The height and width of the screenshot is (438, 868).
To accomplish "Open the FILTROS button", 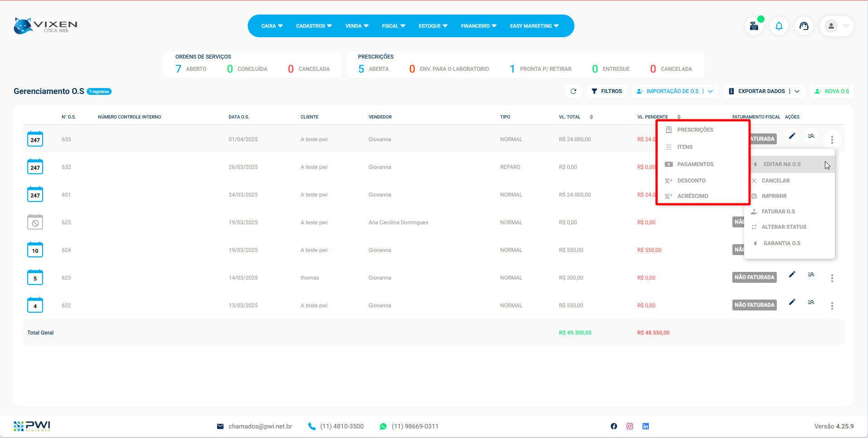I will 607,91.
